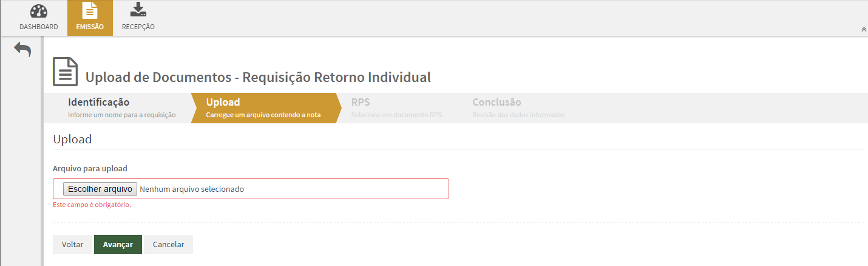Collapse the top navigation bar with chevron
868x266 pixels.
coord(864,29)
